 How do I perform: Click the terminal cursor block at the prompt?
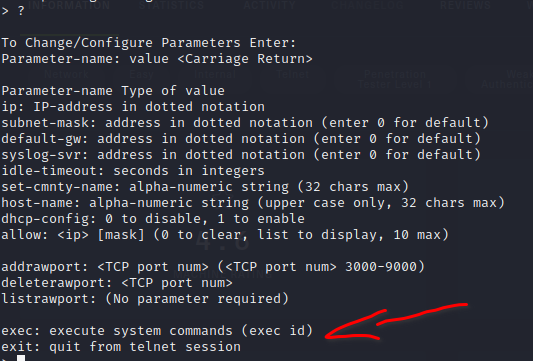21,358
